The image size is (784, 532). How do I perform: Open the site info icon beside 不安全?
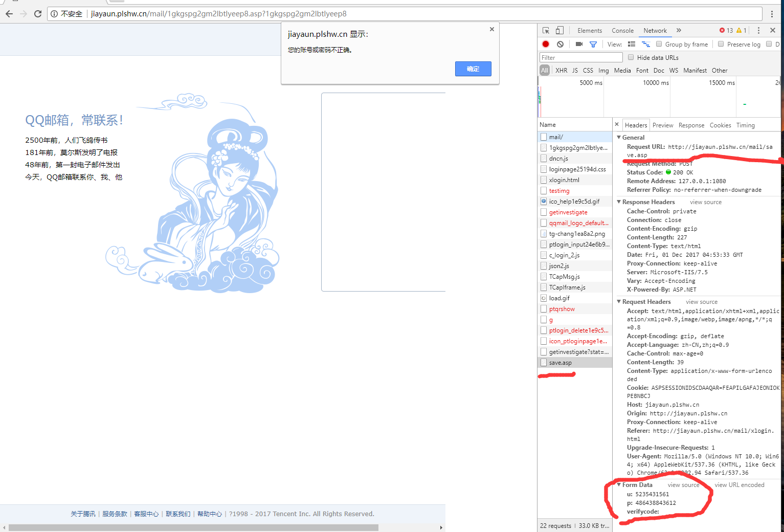(54, 14)
